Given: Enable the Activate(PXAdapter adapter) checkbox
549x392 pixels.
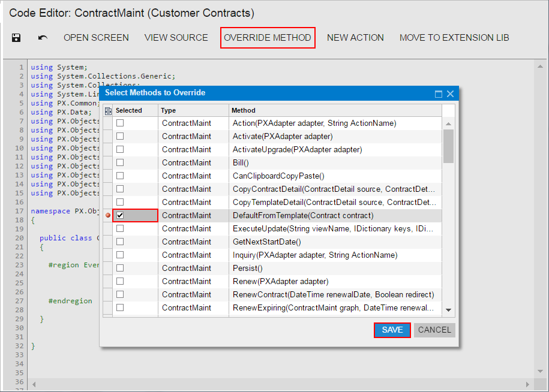Looking at the screenshot, I should (120, 136).
